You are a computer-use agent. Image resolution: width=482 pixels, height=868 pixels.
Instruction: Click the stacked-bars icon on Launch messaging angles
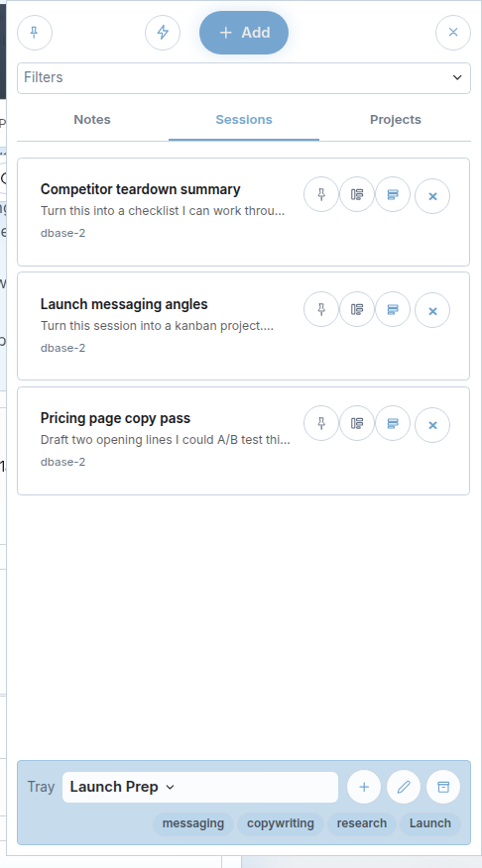click(x=393, y=309)
